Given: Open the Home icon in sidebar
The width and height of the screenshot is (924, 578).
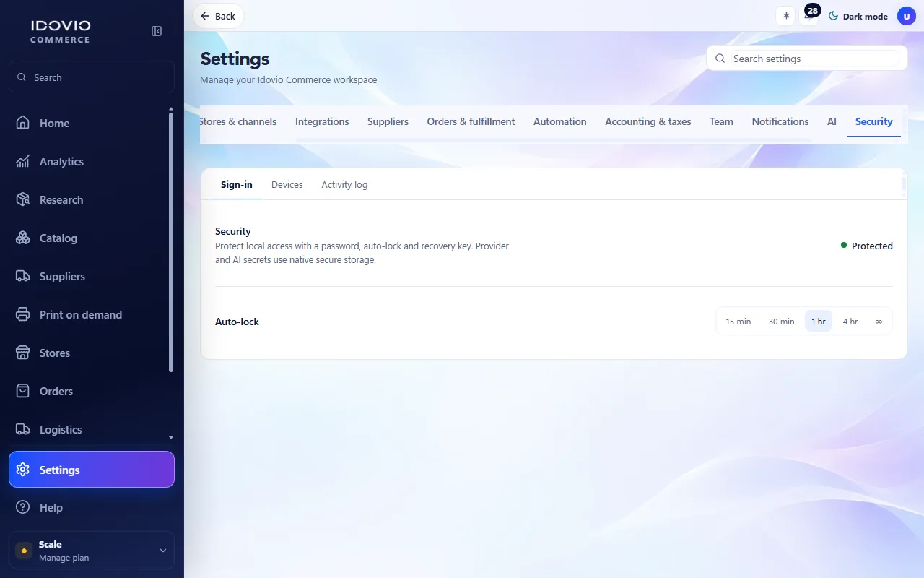Looking at the screenshot, I should click(23, 123).
